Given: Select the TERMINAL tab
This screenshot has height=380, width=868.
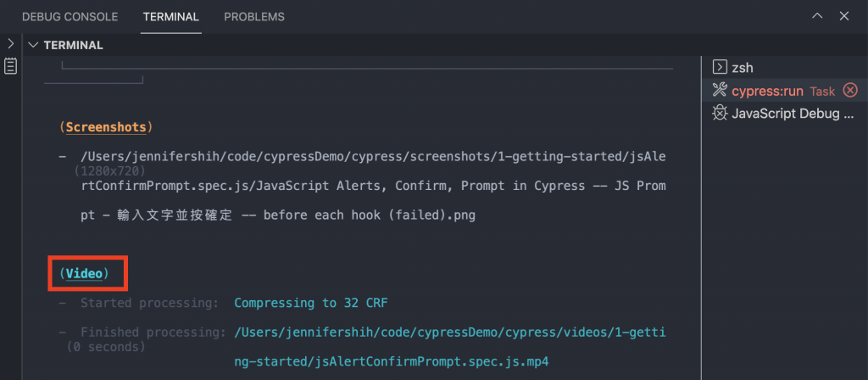Looking at the screenshot, I should click(x=171, y=17).
